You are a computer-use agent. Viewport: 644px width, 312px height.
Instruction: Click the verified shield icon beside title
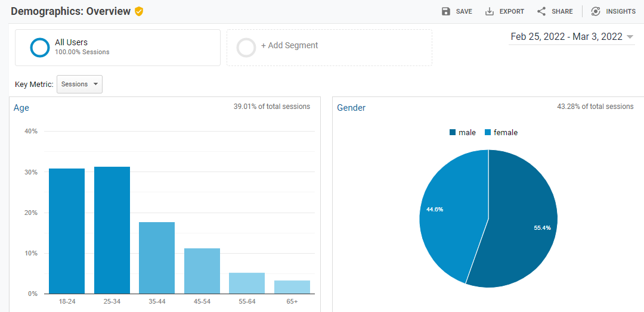[139, 11]
